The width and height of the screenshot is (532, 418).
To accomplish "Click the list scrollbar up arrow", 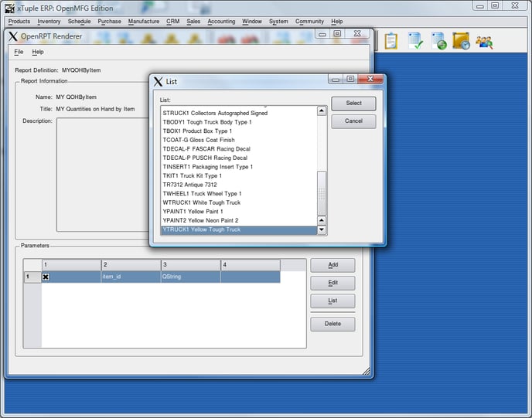I will click(x=322, y=111).
